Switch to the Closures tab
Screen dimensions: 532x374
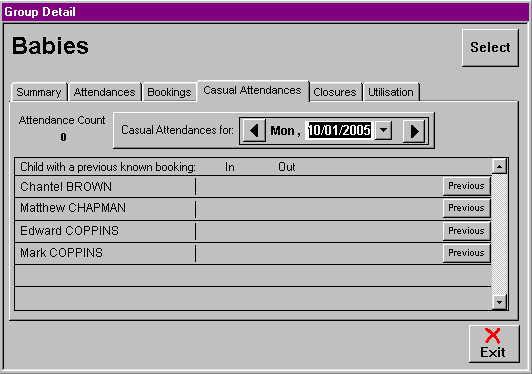point(335,92)
